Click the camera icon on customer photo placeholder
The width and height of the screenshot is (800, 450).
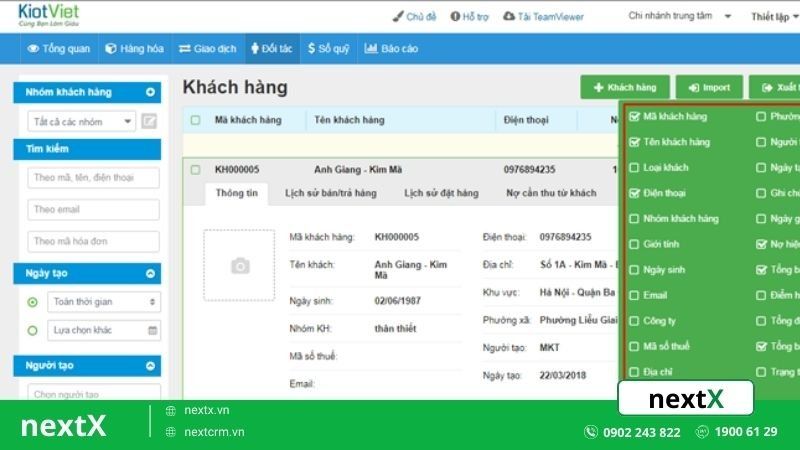[240, 265]
